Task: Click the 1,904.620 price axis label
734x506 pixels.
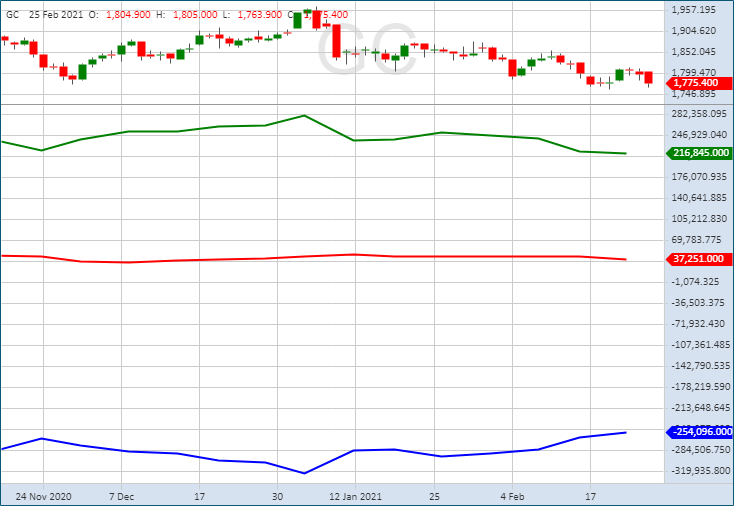Action: coord(694,31)
